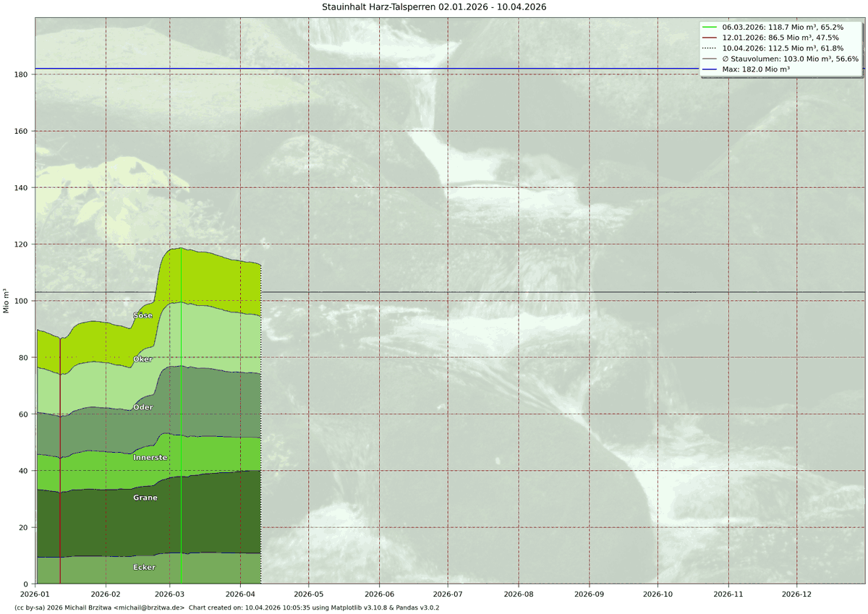Click the x-axis label 2026-03
This screenshot has height=614, width=868.
171,593
